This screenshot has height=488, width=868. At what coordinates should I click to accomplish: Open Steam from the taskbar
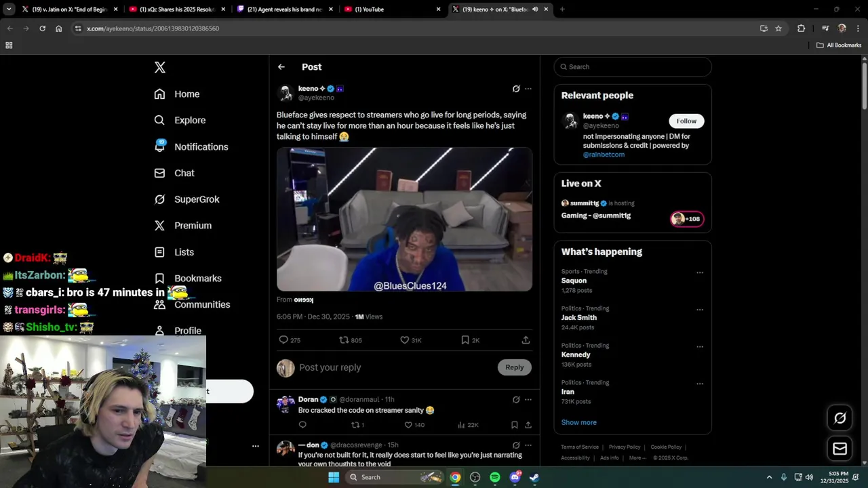[534, 477]
